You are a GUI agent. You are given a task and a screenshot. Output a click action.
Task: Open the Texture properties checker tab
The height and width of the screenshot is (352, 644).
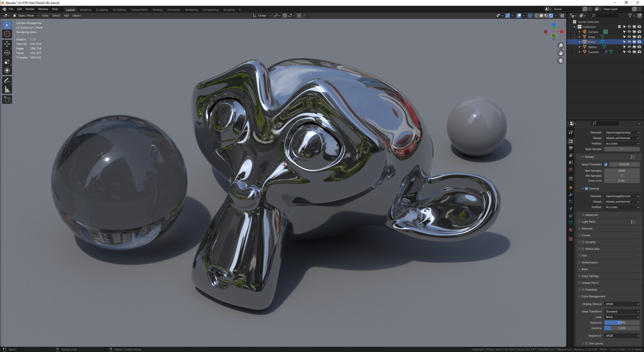(571, 239)
